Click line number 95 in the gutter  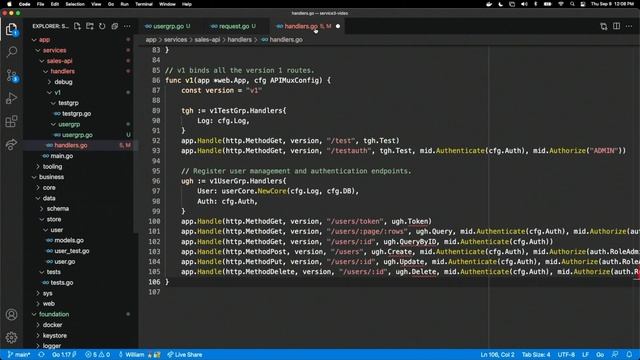[x=156, y=171]
